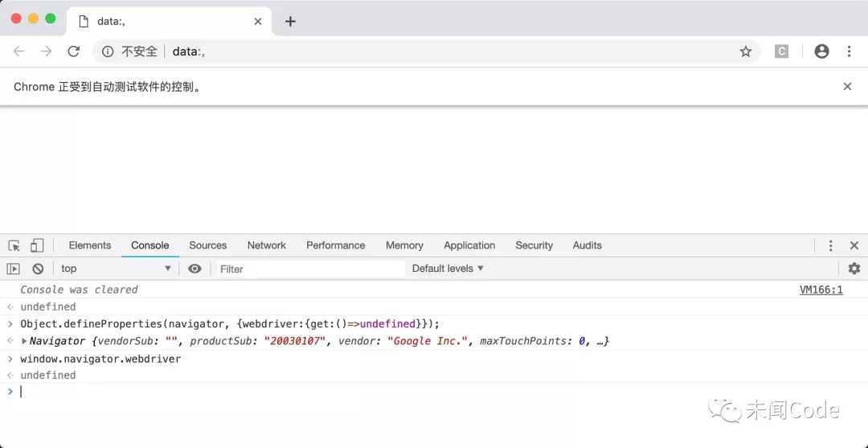Click into the console Filter field
Image resolution: width=868 pixels, height=448 pixels.
click(x=310, y=269)
